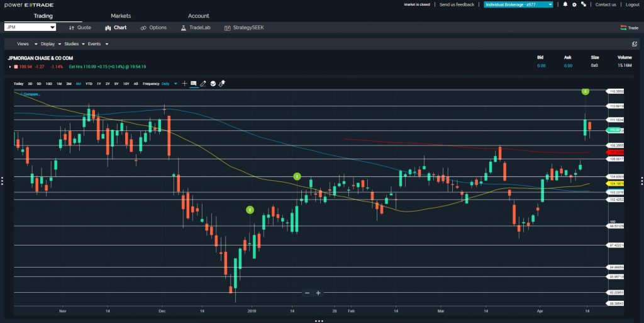This screenshot has width=644, height=323.
Task: Open notifications bell icon
Action: (x=565, y=4)
